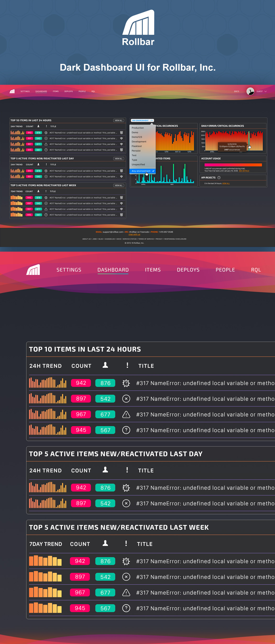Screen dimensions: 275x644
Task: Click warning triangle icon in enlarged Top 10 row 967
Action: click(126, 414)
